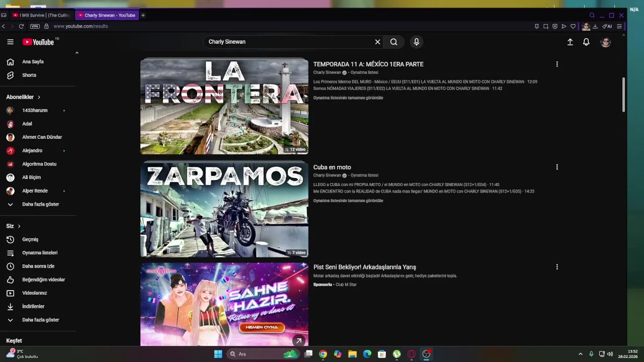Screen dimensions: 644x362
Task: Open options menu for Cuba en moto playlist
Action: point(557,167)
